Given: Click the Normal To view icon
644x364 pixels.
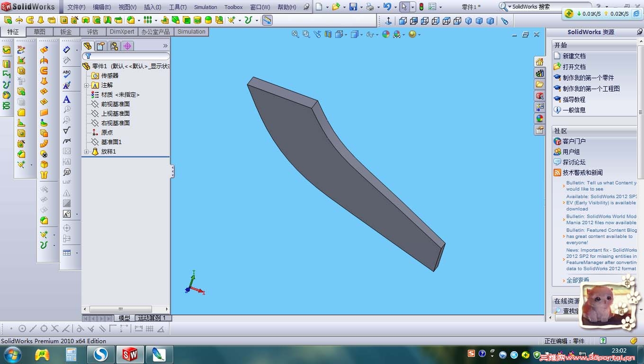Looking at the screenshot, I should (388, 21).
